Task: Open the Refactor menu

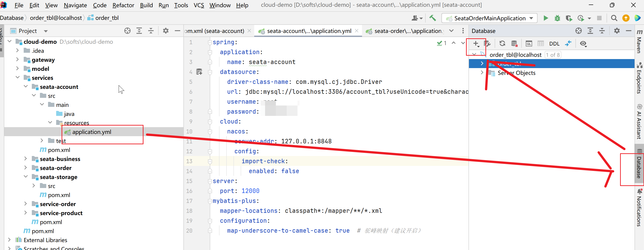Action: pos(123,5)
